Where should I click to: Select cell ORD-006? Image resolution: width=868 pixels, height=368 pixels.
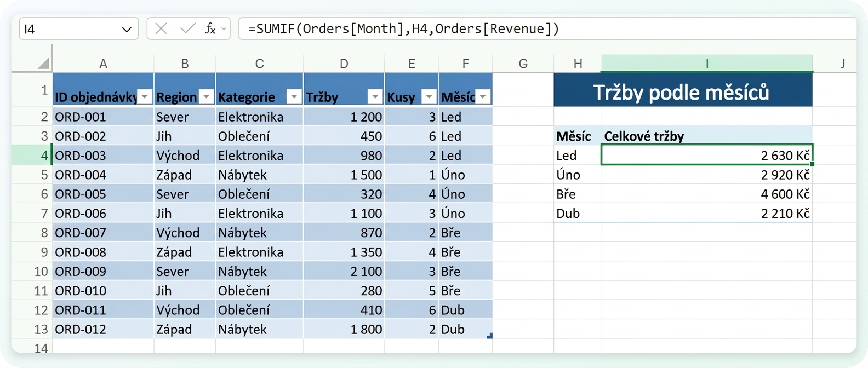point(103,213)
